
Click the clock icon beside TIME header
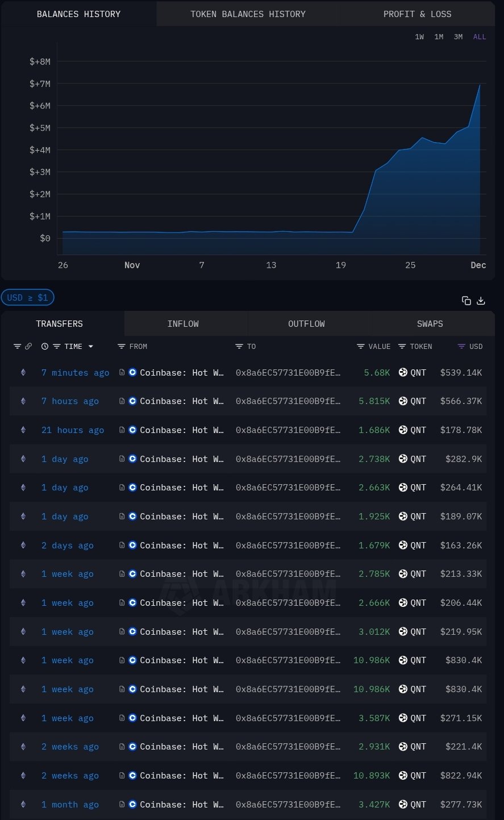[x=45, y=346]
